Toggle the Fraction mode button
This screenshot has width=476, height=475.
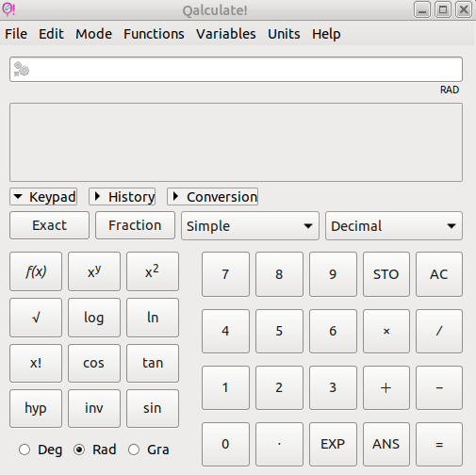(135, 225)
